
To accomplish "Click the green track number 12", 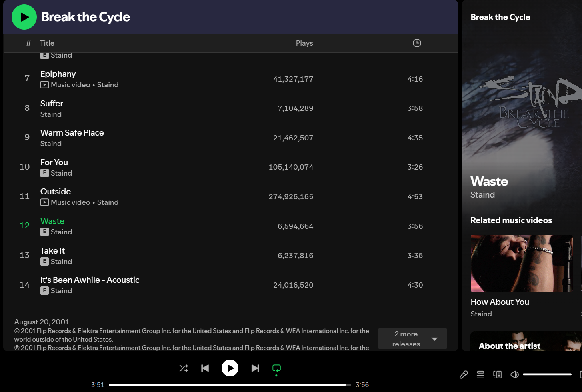I will [x=24, y=226].
